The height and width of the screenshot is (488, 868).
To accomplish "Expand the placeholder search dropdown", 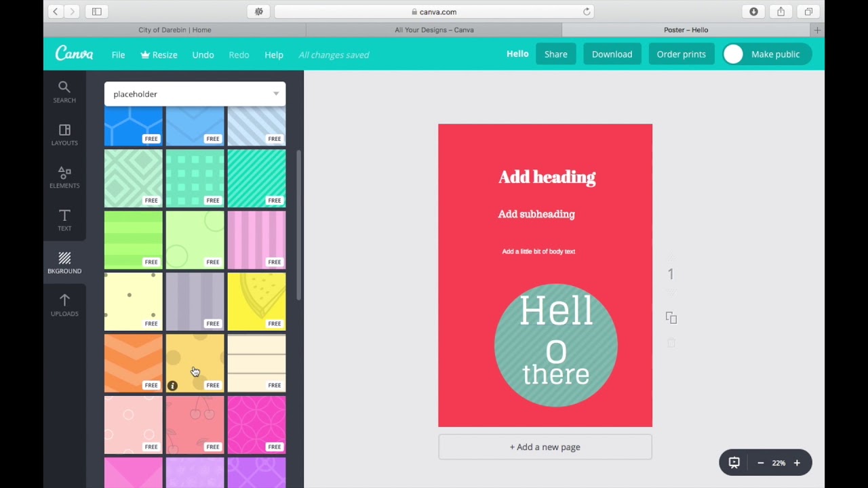I will click(x=276, y=94).
